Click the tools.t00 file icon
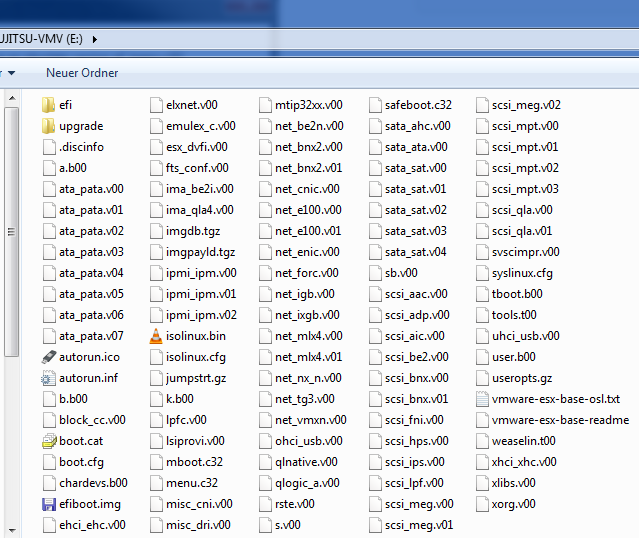Screen dimensions: 639x538 482,315
